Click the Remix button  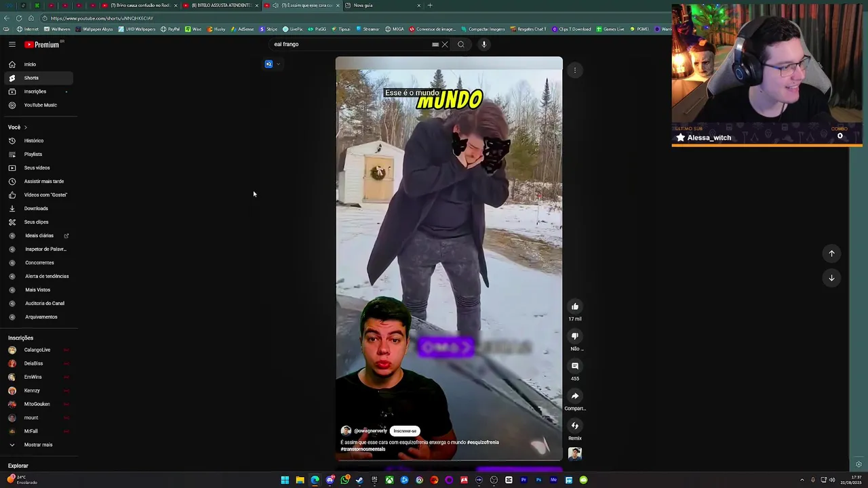[x=575, y=426]
